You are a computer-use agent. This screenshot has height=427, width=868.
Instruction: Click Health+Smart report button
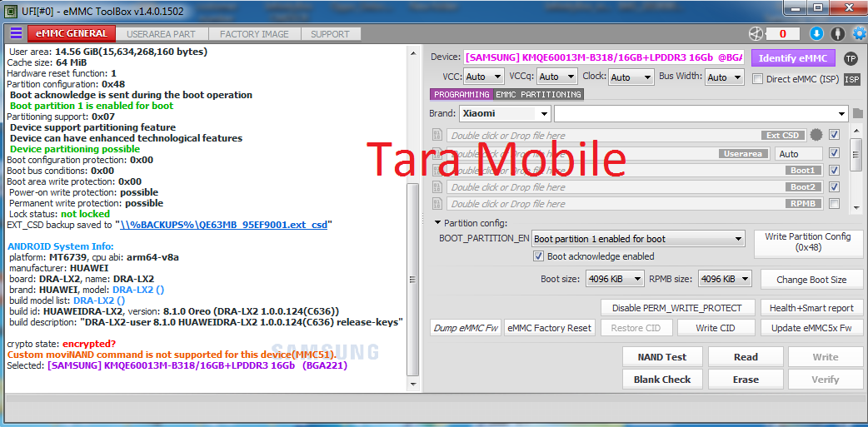(x=811, y=307)
